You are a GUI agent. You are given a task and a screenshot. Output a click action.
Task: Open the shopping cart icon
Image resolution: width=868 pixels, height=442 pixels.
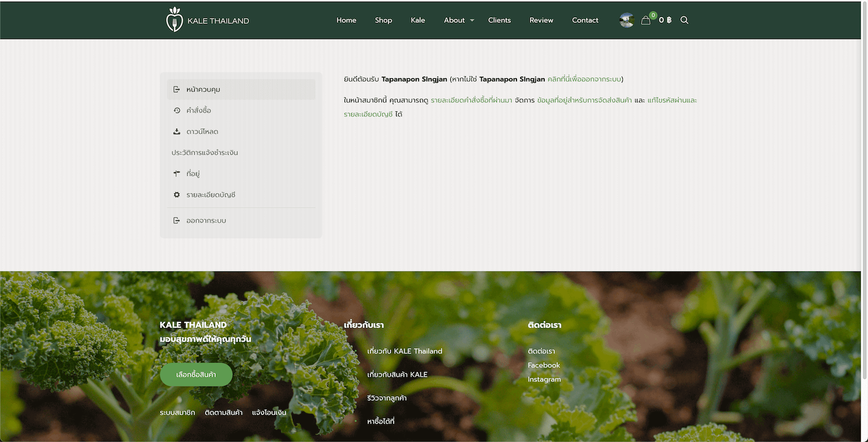(x=646, y=20)
